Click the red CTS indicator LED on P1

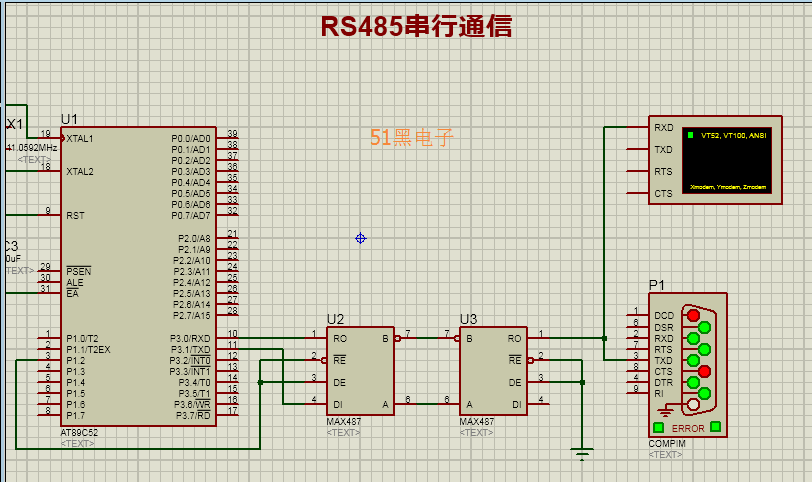(x=704, y=371)
